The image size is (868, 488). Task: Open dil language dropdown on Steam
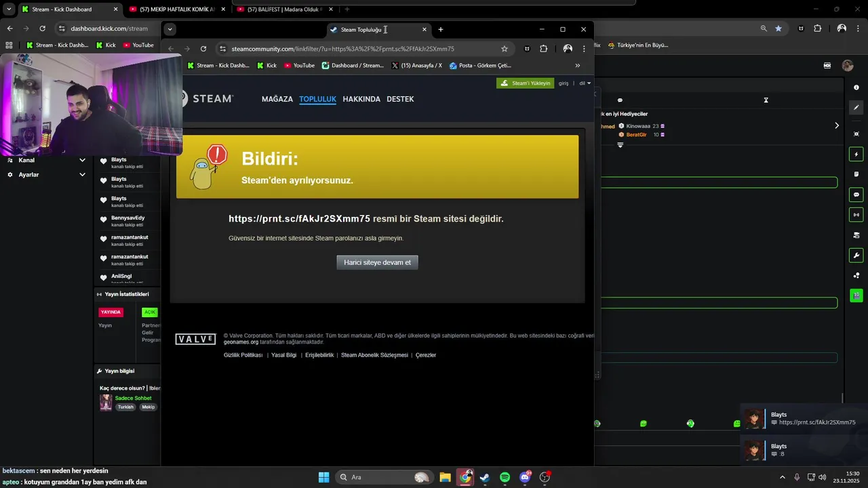tap(585, 83)
